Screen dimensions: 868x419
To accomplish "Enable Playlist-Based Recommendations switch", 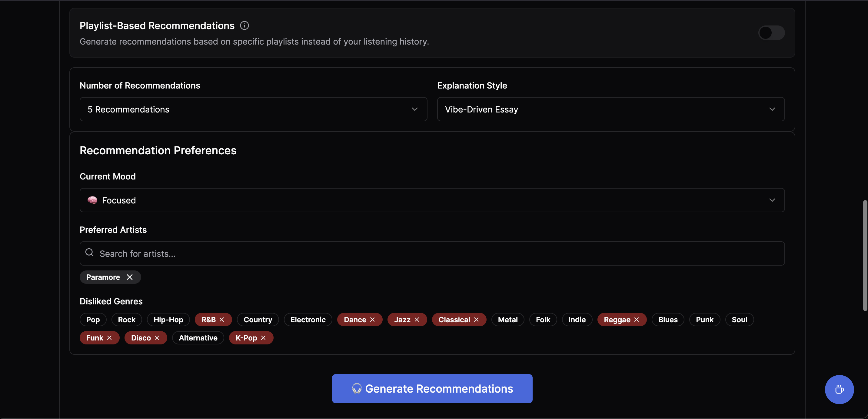I will [771, 33].
